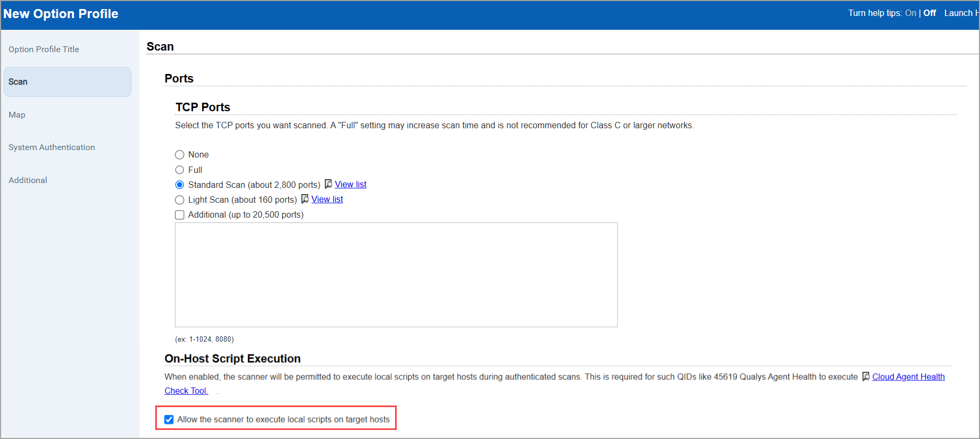Image resolution: width=980 pixels, height=439 pixels.
Task: Click help icon beside Standard Scan View list
Action: pyautogui.click(x=329, y=184)
